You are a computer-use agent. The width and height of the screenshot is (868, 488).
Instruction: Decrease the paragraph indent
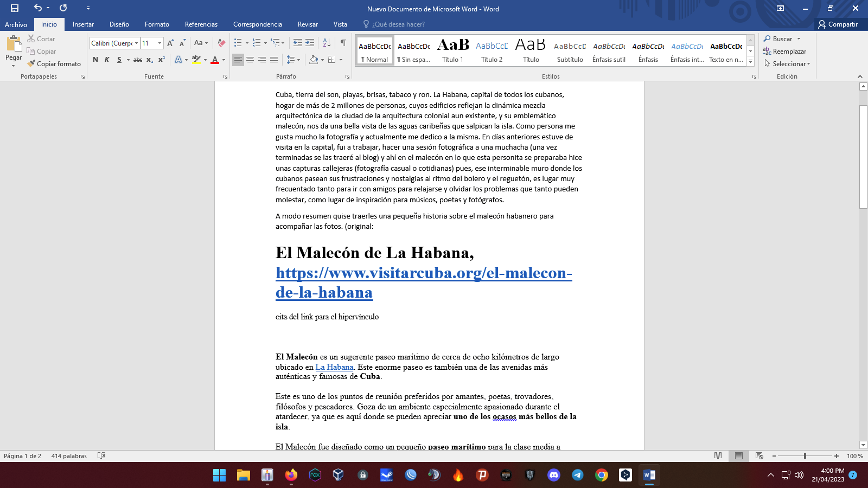[298, 43]
